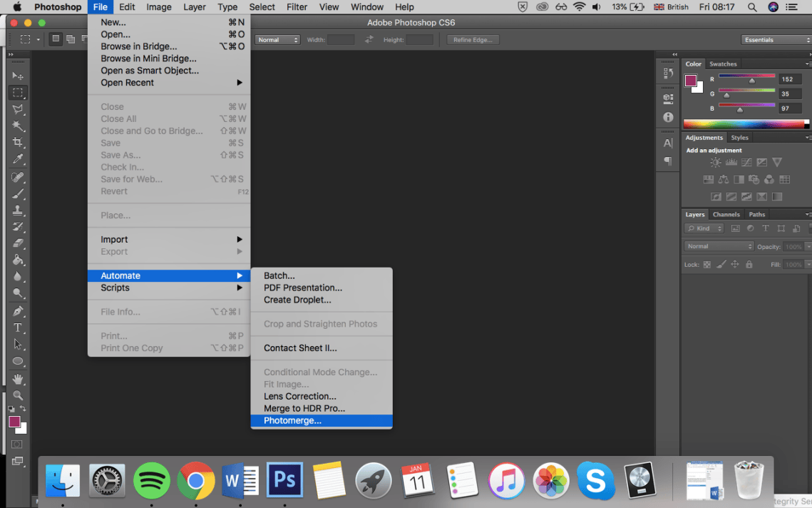Open the Change Screen Mode button

18,461
